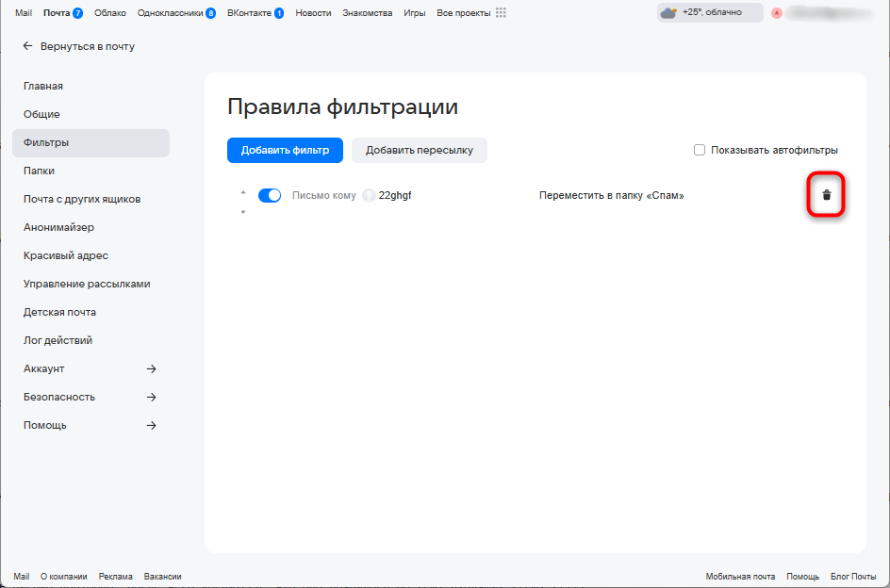Click the Письмо кому condition label

(x=324, y=195)
